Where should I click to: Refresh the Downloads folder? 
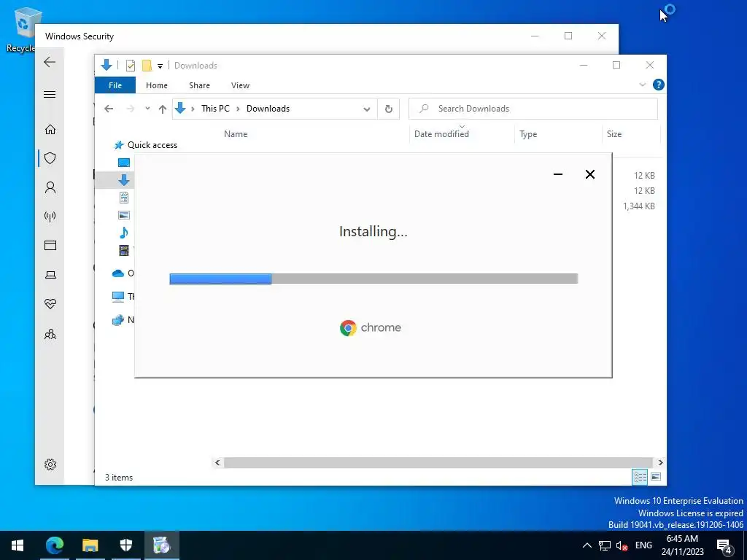(389, 109)
